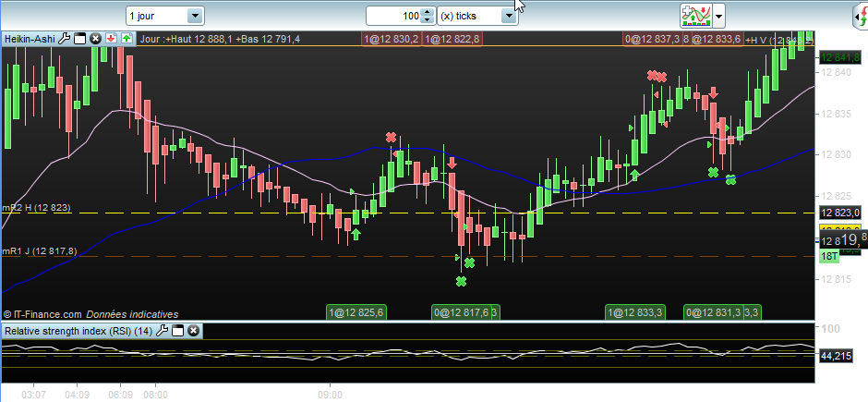Select the Relative strength index (RSI) (14) label
Image resolution: width=868 pixels, height=402 pixels.
tap(78, 331)
